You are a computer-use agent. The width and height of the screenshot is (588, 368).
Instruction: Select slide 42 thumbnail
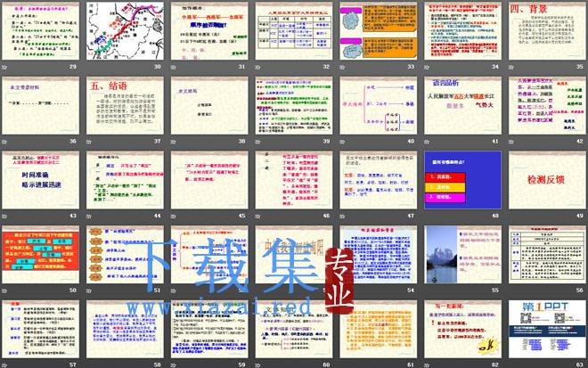point(548,105)
